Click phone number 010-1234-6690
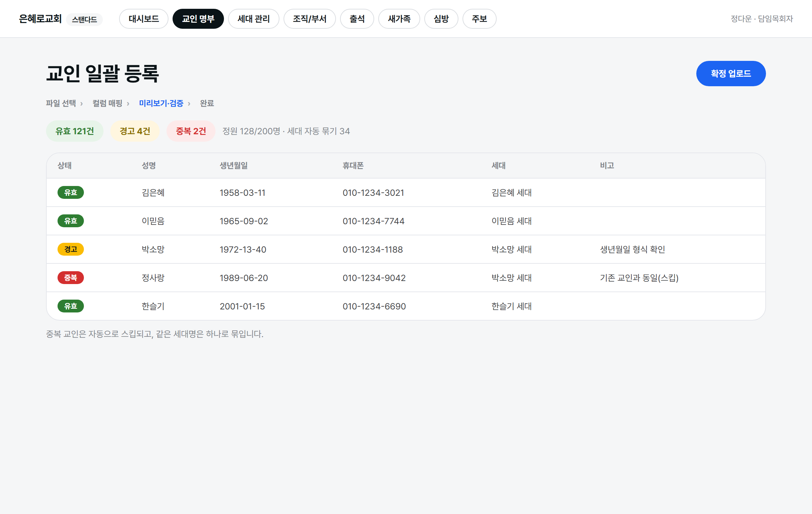 pyautogui.click(x=374, y=306)
